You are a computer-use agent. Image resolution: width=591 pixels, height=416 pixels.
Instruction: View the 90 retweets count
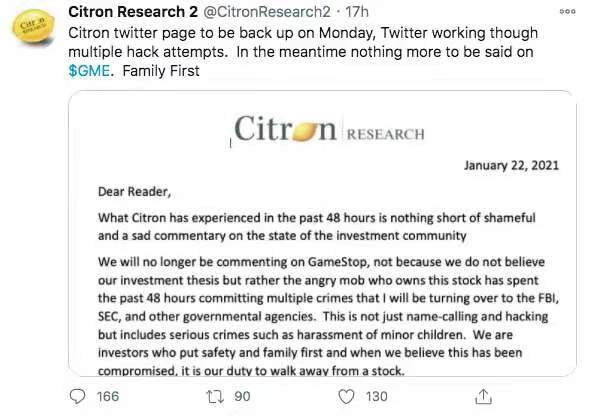[242, 396]
